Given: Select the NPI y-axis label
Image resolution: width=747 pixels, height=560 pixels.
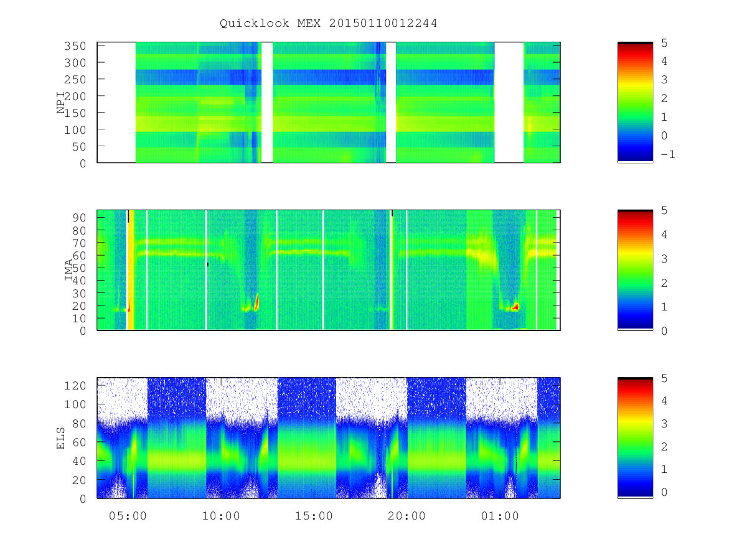Looking at the screenshot, I should coord(61,103).
